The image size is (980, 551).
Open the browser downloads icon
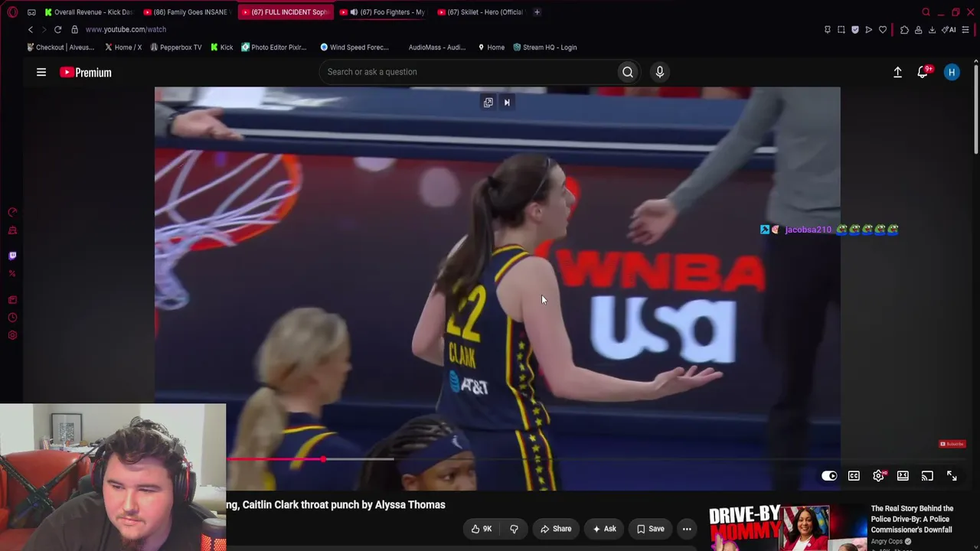[x=932, y=30]
